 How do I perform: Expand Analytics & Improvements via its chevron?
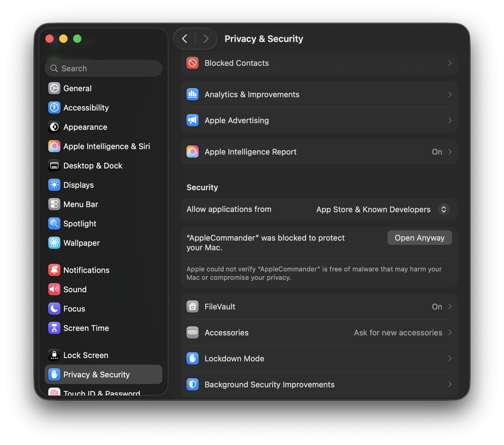coord(450,94)
